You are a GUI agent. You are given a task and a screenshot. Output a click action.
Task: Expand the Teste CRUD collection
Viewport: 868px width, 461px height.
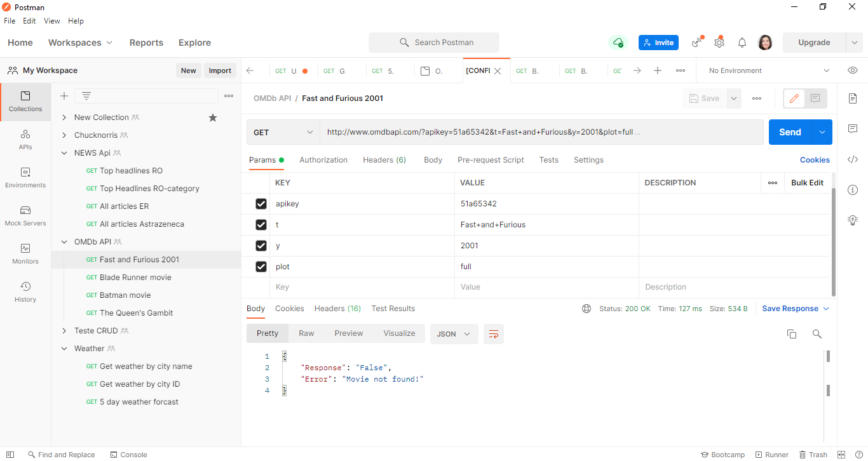64,331
